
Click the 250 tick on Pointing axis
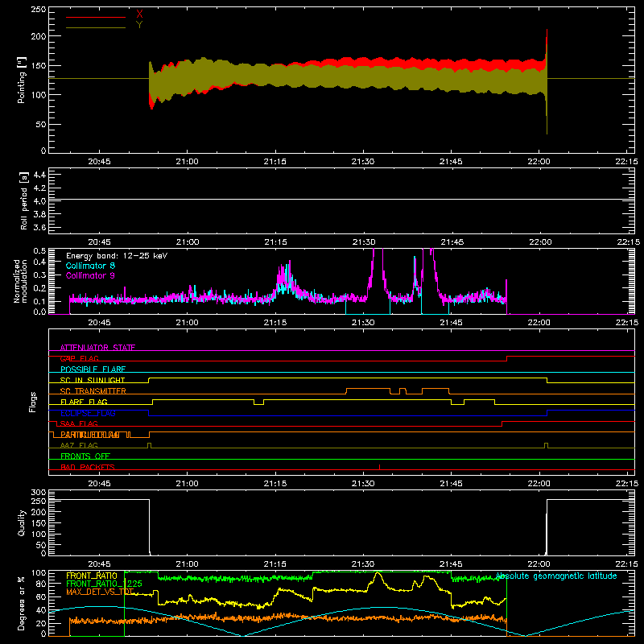[39, 10]
